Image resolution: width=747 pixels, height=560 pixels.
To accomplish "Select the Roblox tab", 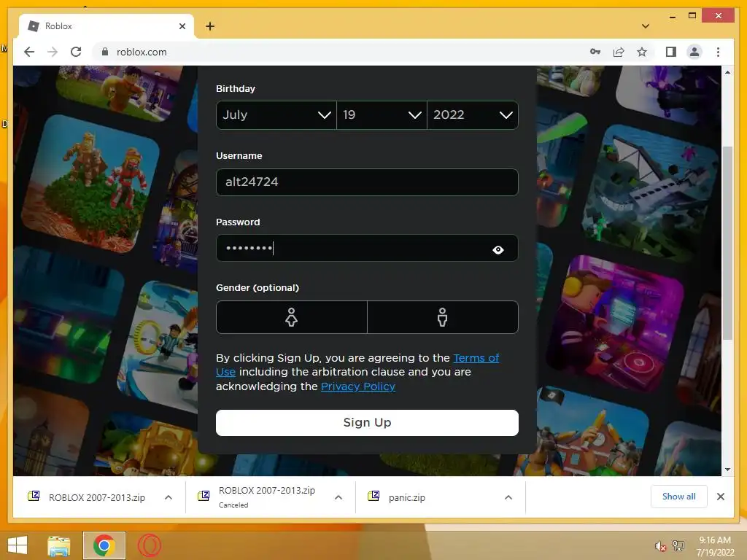I will point(107,26).
